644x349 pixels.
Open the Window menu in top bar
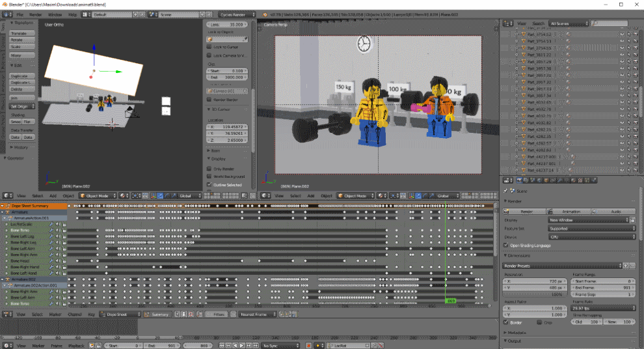coord(55,14)
